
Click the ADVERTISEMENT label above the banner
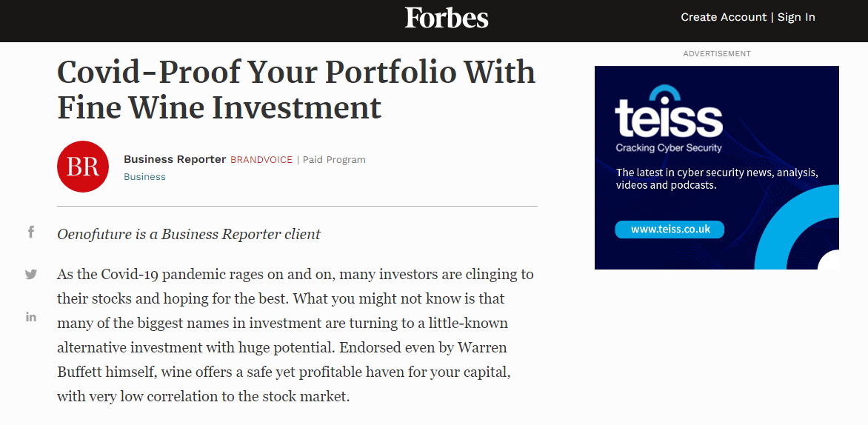(x=717, y=53)
